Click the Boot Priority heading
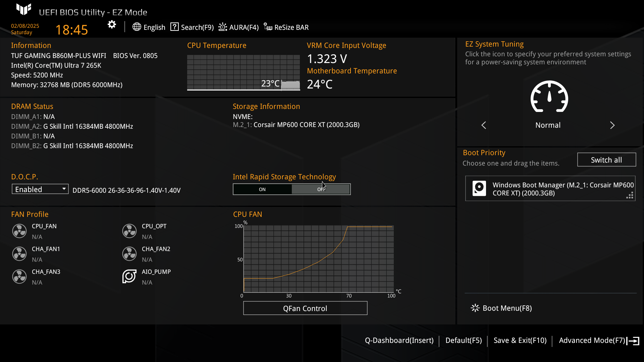 pyautogui.click(x=484, y=153)
